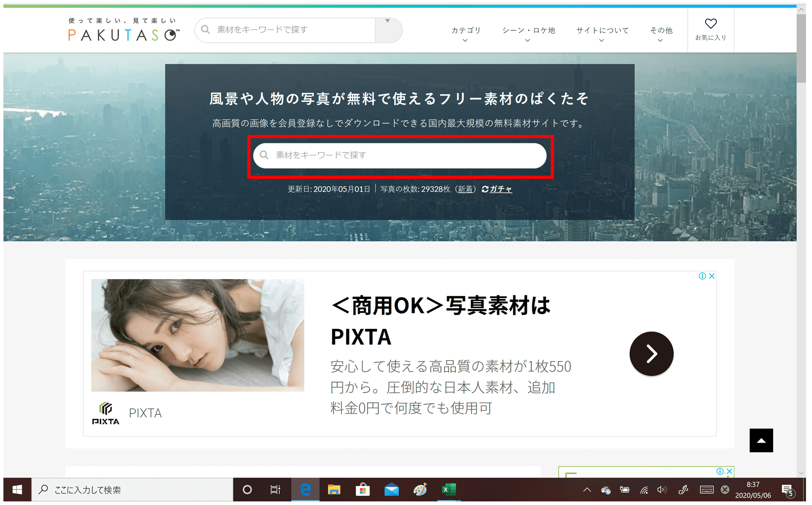Click the PIXTA ad info icon
Image resolution: width=812 pixels, height=505 pixels.
pos(702,276)
